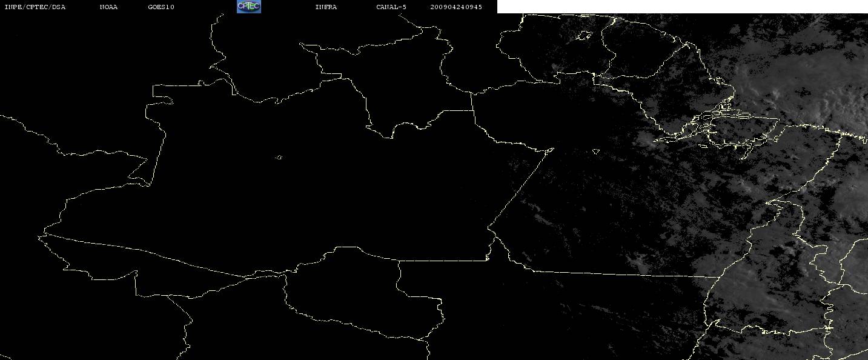Click the blank white bar beside the header
Viewport: 868px width, 360px height.
click(682, 7)
